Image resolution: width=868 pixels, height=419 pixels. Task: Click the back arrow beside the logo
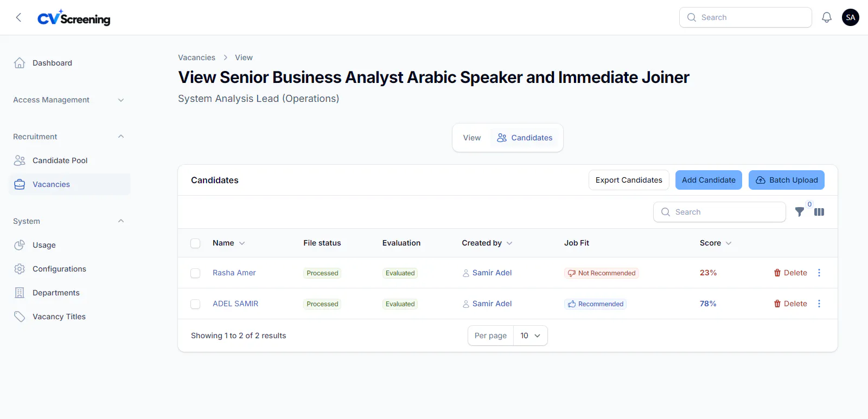18,17
